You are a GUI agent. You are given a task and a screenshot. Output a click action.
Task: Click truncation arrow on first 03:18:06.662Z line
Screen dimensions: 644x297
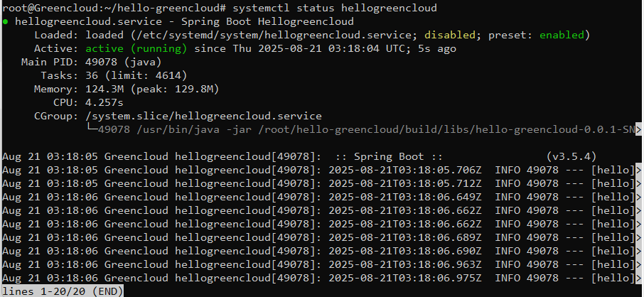click(x=638, y=211)
